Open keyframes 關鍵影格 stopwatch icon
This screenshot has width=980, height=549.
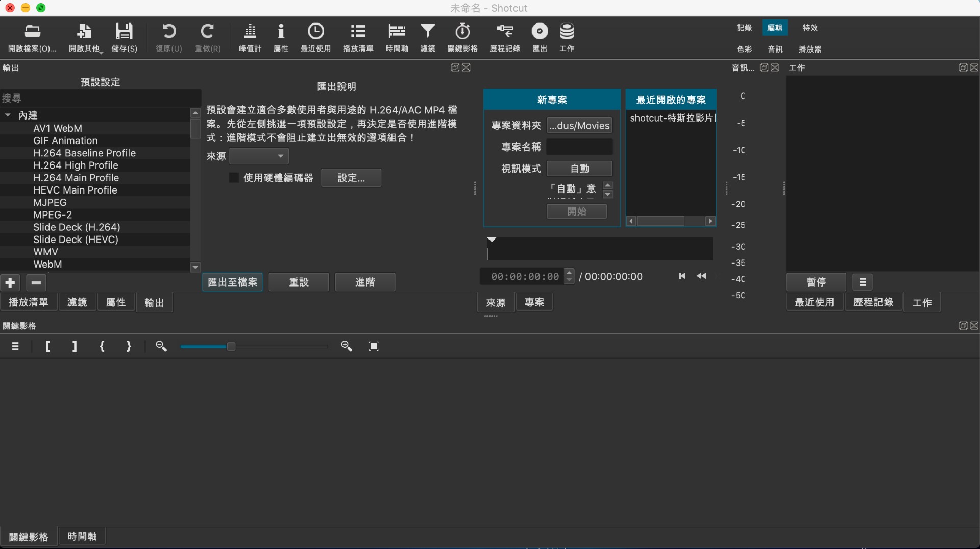pos(462,37)
